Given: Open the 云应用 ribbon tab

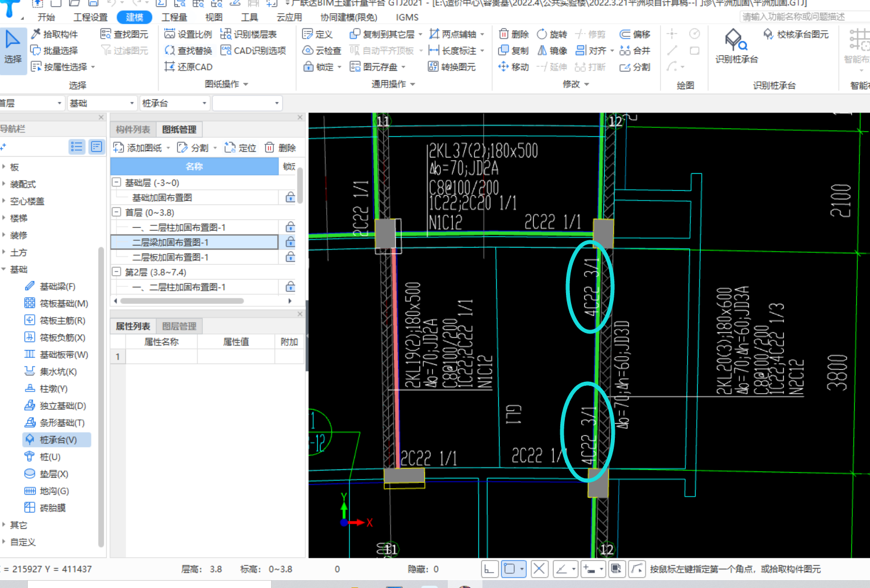Looking at the screenshot, I should coord(289,17).
